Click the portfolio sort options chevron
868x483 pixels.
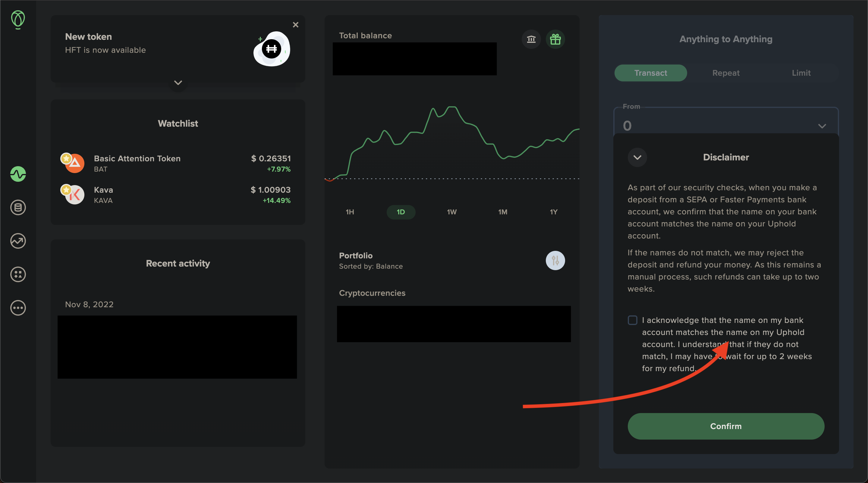pos(555,260)
